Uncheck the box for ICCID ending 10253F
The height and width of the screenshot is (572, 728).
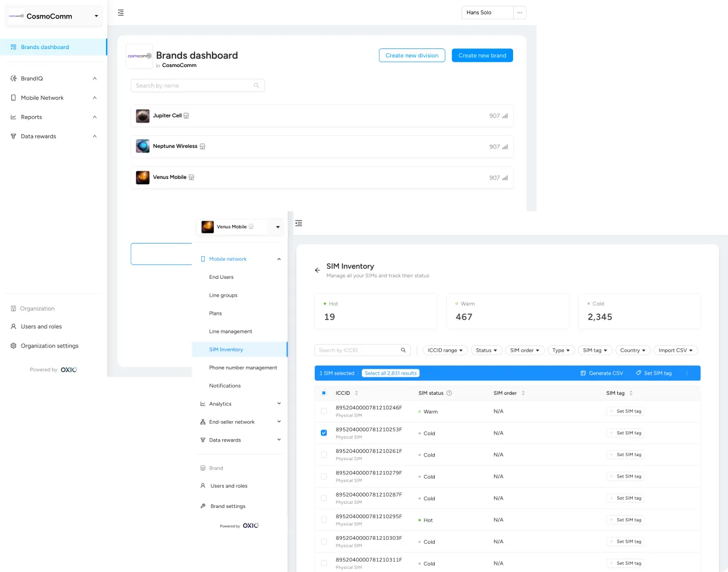(x=324, y=433)
